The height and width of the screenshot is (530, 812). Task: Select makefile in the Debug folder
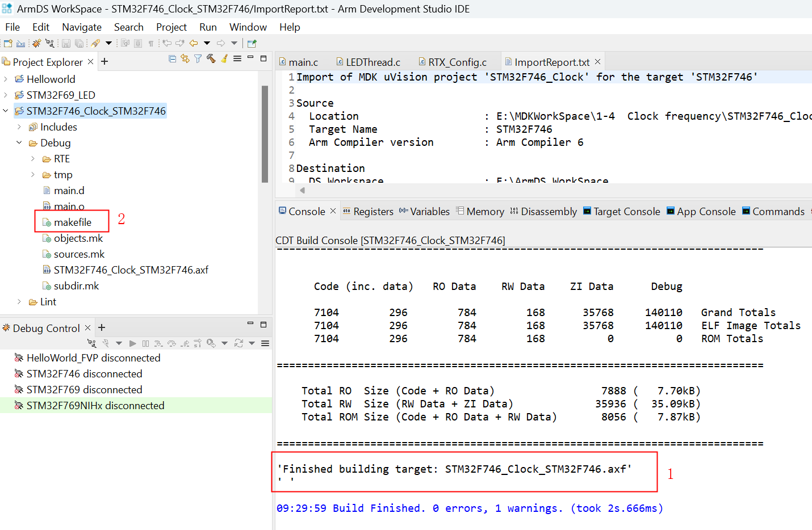tap(72, 222)
